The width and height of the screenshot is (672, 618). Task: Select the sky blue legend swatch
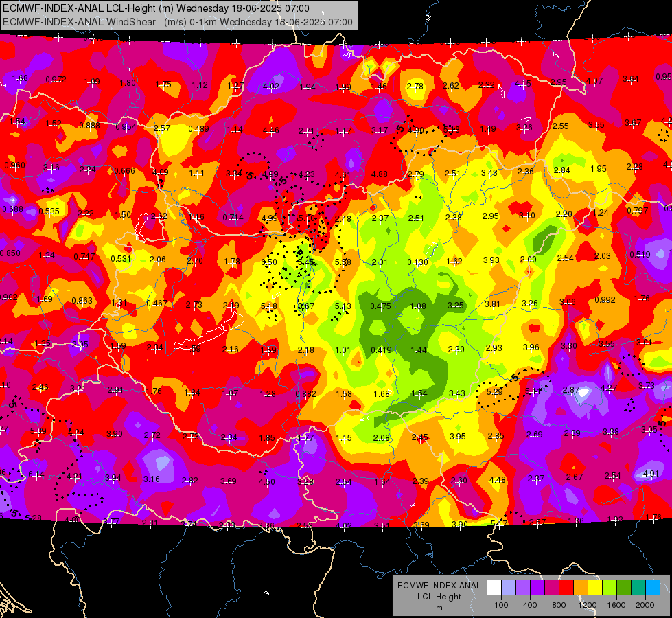click(x=653, y=588)
